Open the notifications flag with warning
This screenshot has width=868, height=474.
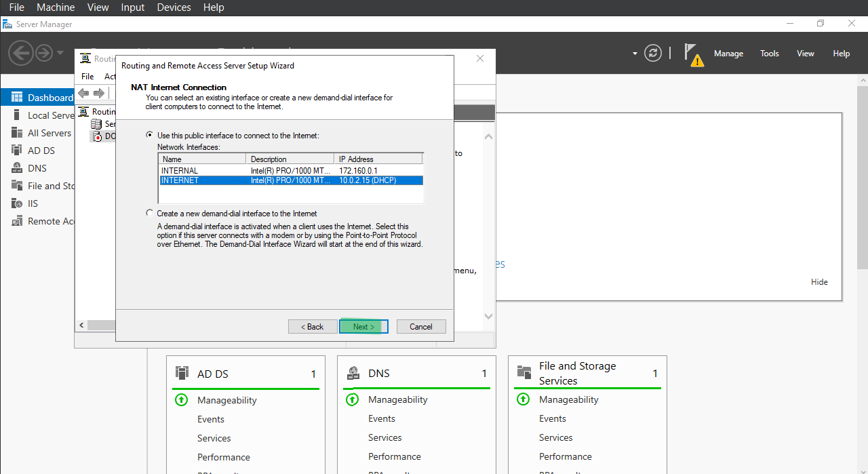click(693, 54)
